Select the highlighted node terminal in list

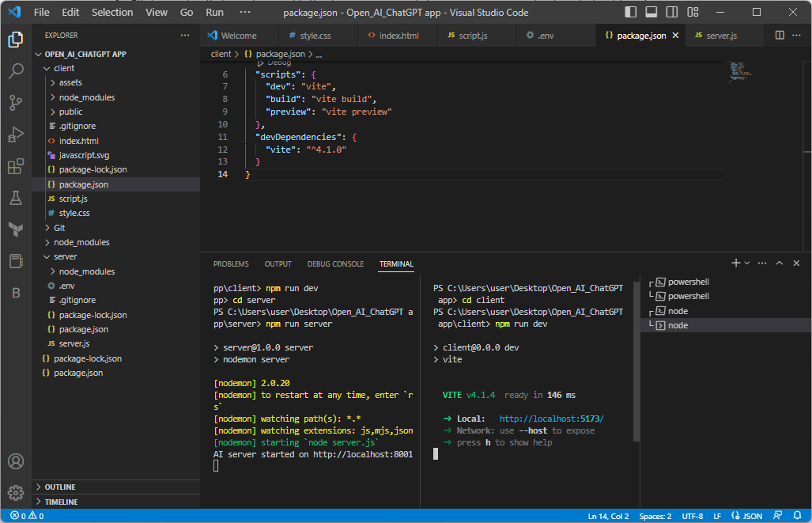click(726, 325)
